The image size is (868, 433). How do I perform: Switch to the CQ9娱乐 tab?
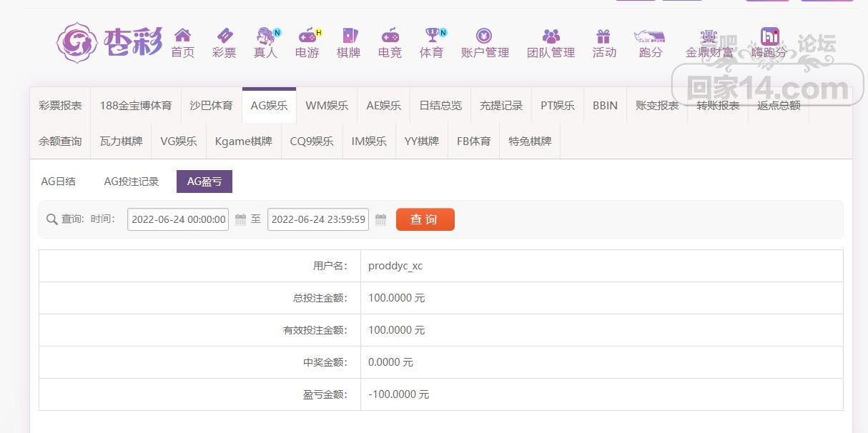(x=312, y=141)
